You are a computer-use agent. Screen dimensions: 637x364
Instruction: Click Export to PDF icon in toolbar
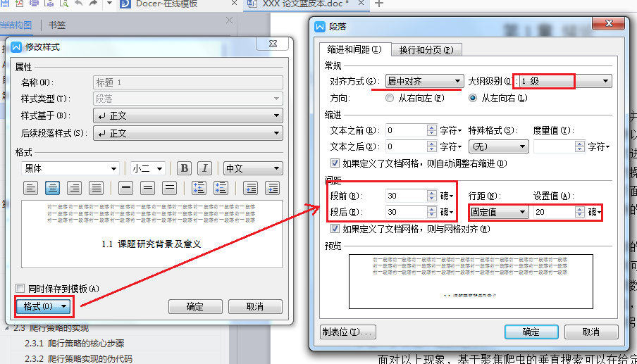click(x=19, y=4)
